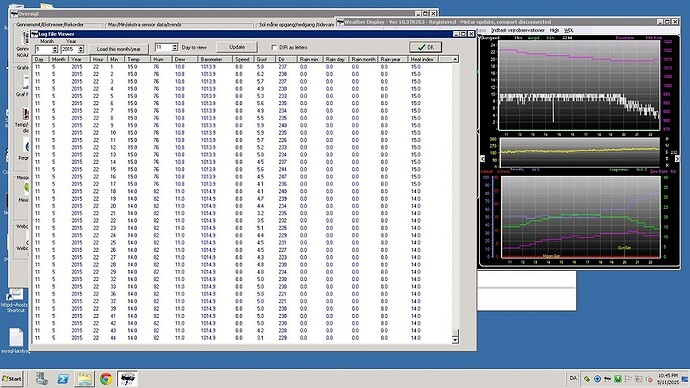Open the File Explorer folder icon on the taskbar

pyautogui.click(x=84, y=379)
